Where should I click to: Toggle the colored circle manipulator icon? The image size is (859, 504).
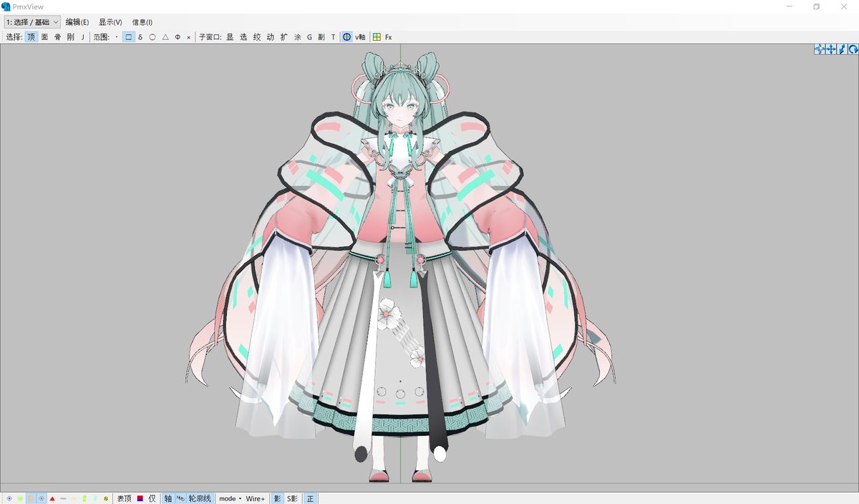coord(346,37)
